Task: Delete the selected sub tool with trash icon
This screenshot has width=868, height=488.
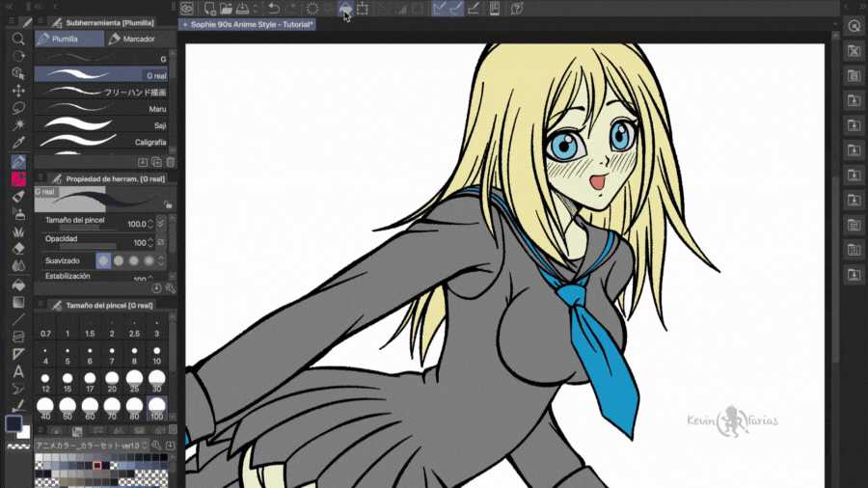Action: (x=171, y=162)
